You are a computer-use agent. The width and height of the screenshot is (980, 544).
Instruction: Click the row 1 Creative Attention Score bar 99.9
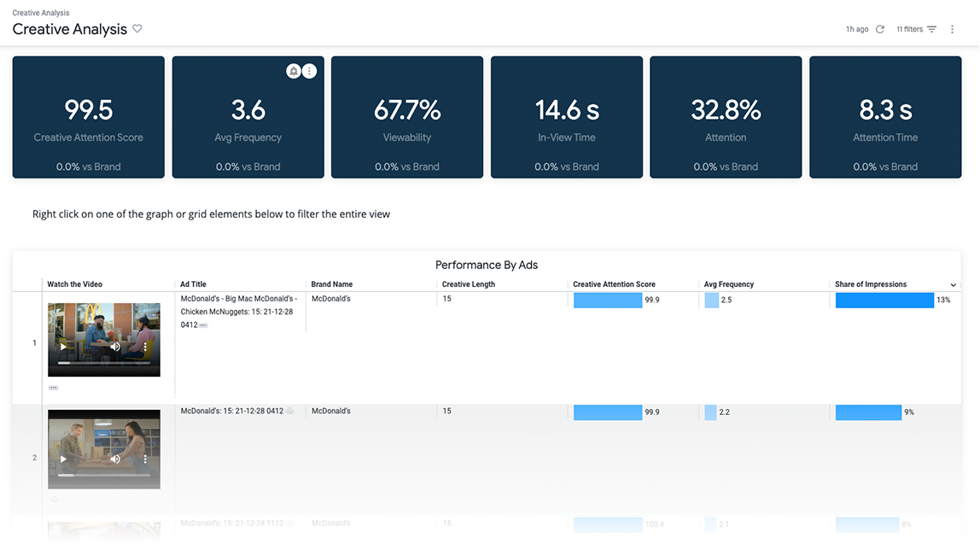pyautogui.click(x=608, y=300)
